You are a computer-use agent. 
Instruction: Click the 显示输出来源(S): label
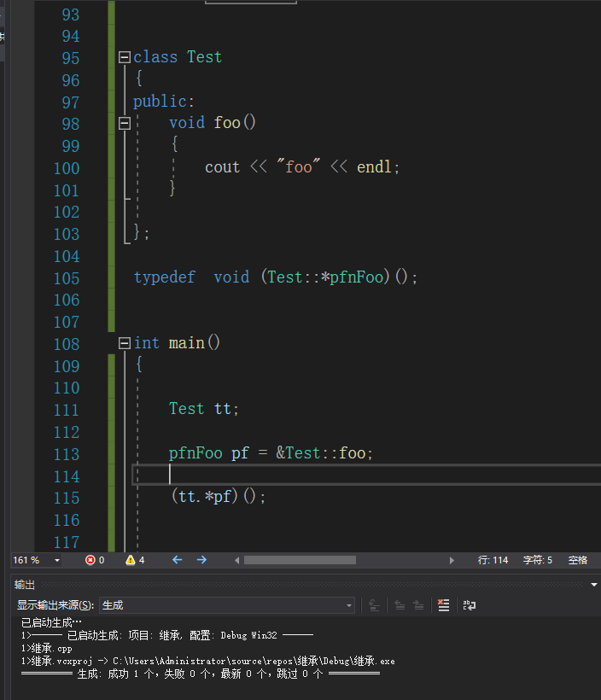[x=55, y=605]
